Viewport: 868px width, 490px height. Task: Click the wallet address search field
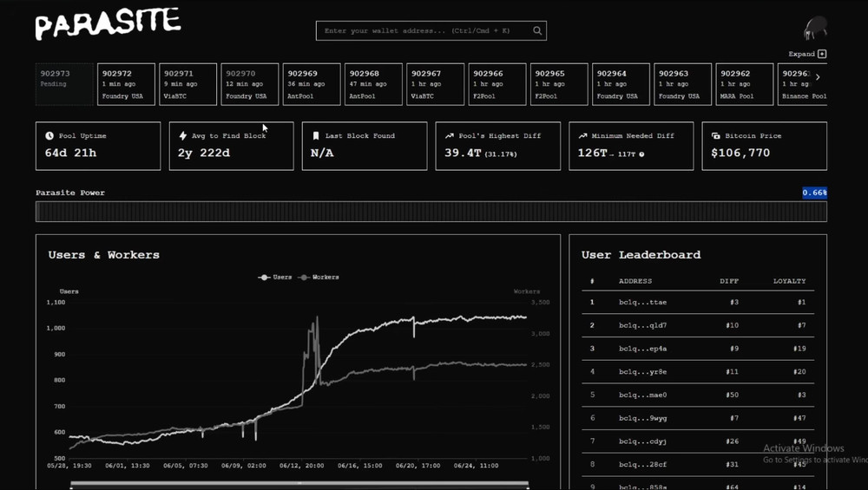tap(431, 31)
